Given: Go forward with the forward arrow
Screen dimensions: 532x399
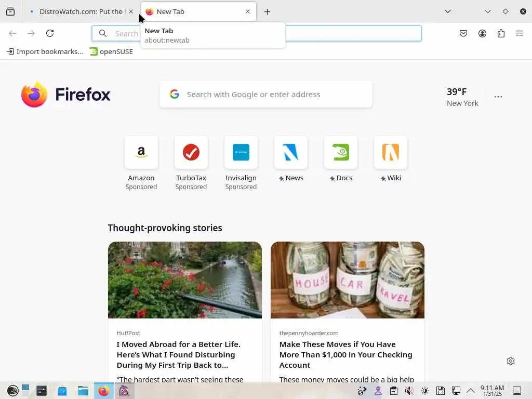Looking at the screenshot, I should tap(31, 33).
